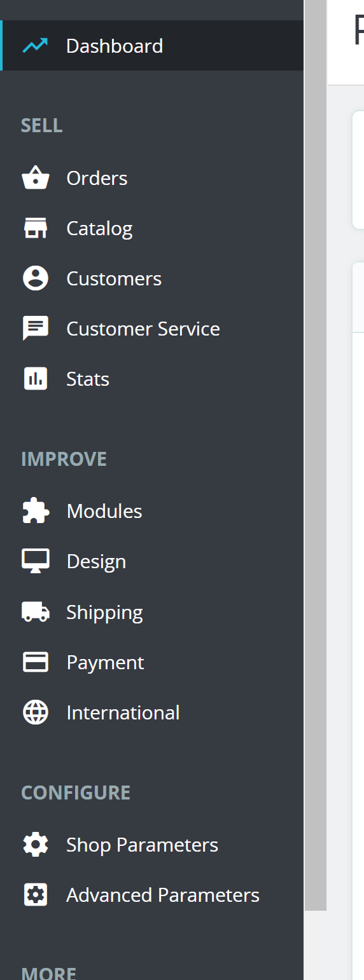364x980 pixels.
Task: Click the International globe icon
Action: [35, 712]
